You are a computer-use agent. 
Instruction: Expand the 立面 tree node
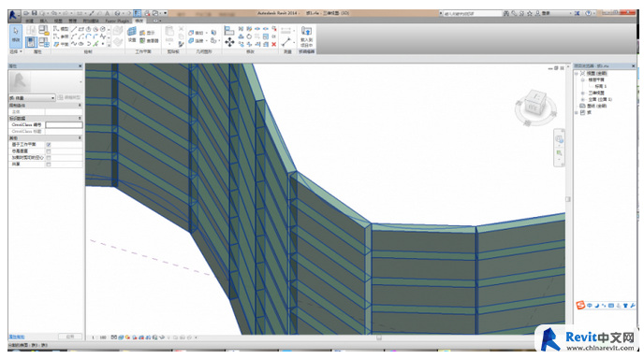(583, 99)
